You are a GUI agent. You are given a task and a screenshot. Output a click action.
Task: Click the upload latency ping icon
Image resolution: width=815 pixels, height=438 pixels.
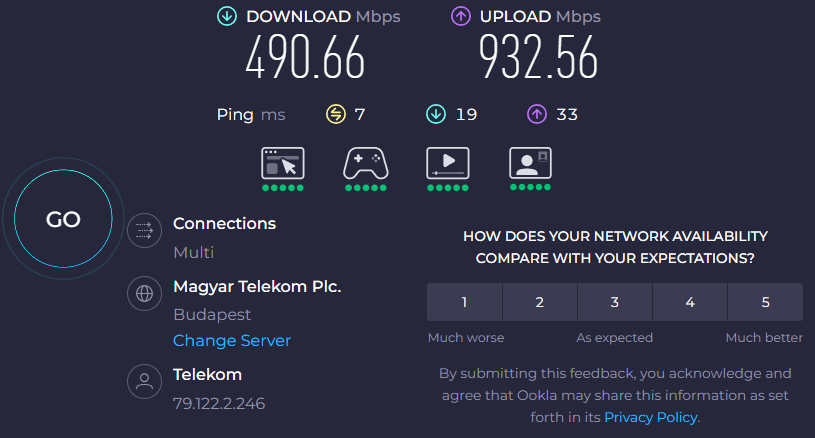[x=537, y=114]
